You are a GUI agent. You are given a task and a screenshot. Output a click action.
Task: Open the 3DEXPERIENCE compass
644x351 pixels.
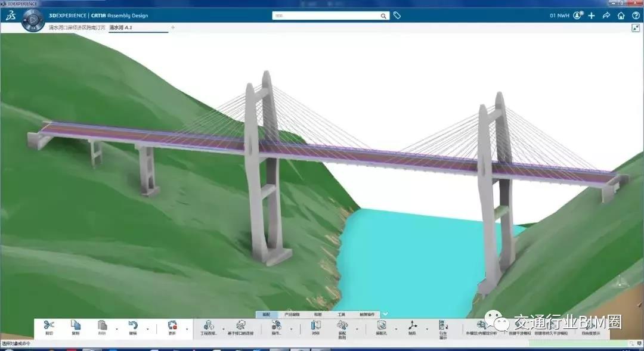tap(32, 20)
